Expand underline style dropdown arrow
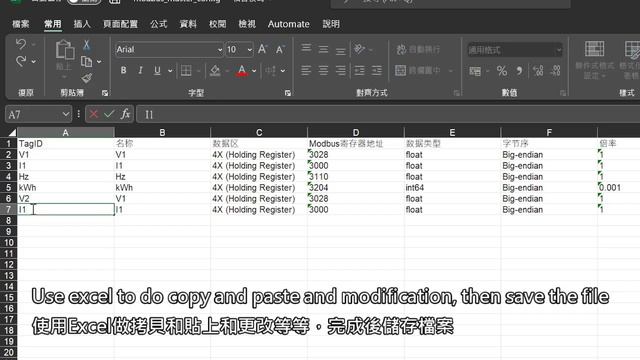The width and height of the screenshot is (640, 360). tap(170, 71)
